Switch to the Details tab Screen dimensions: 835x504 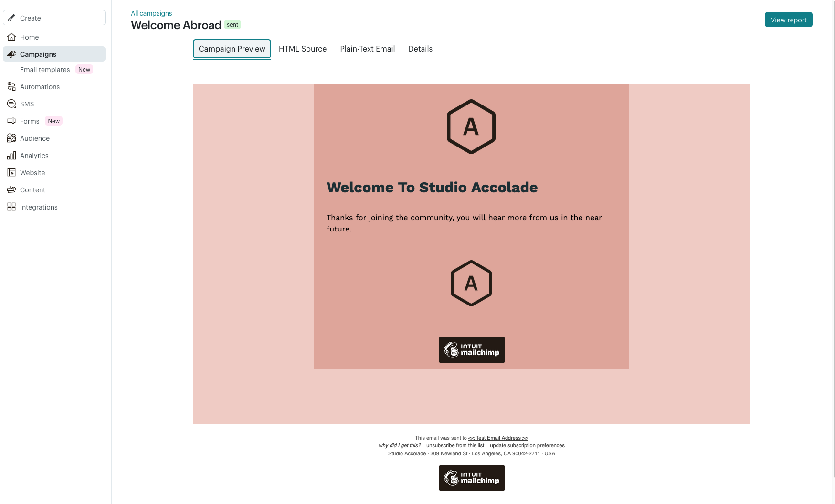click(420, 49)
